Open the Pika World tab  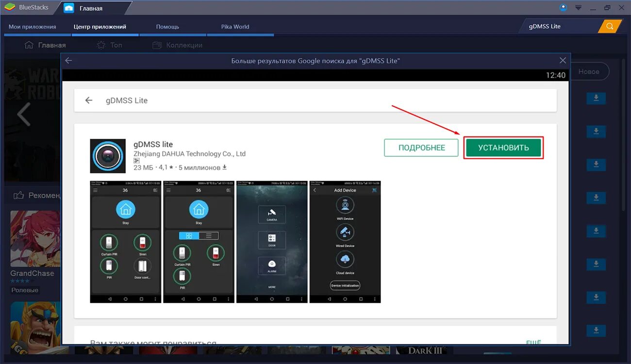pos(235,27)
